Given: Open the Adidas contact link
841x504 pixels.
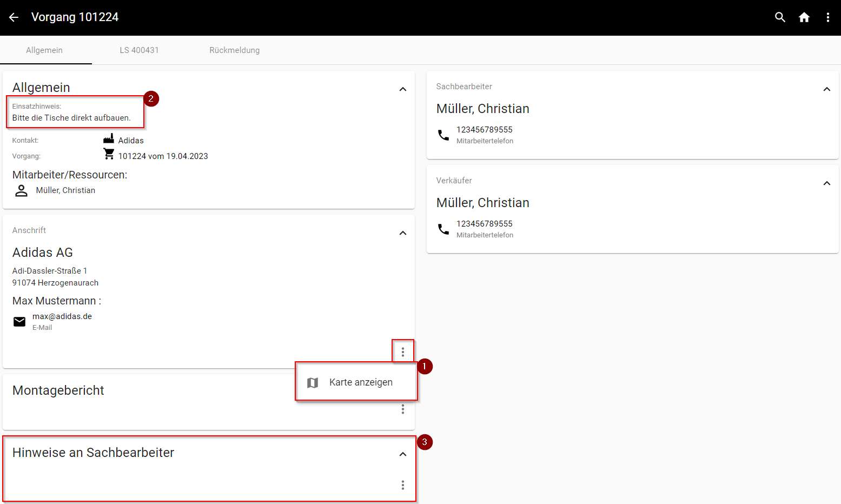Looking at the screenshot, I should [x=131, y=141].
